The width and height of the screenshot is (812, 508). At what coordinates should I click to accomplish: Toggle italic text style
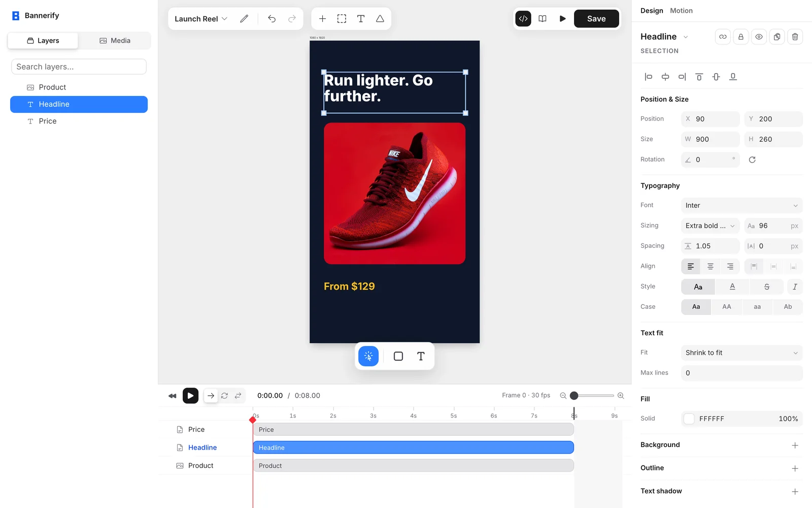795,287
